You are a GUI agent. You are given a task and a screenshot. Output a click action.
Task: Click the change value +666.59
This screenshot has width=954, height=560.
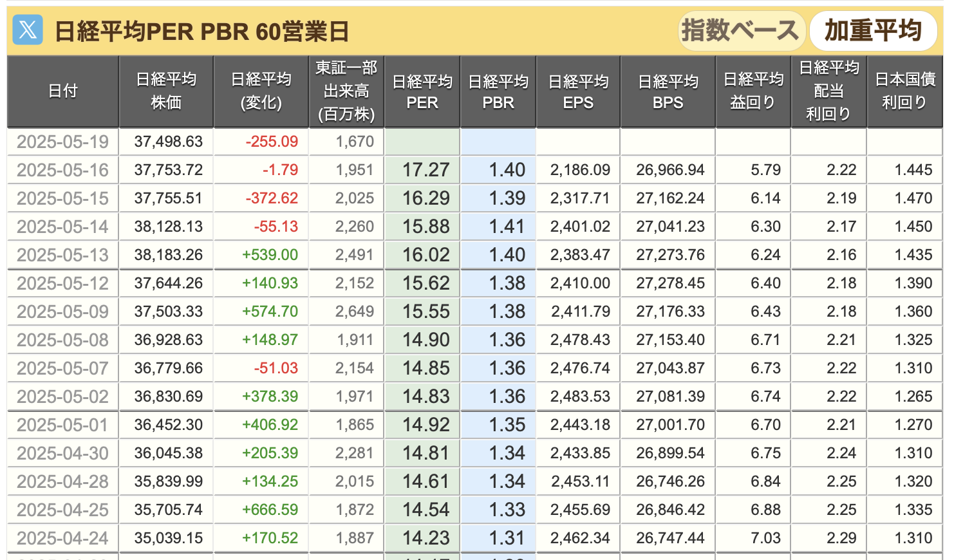point(270,510)
